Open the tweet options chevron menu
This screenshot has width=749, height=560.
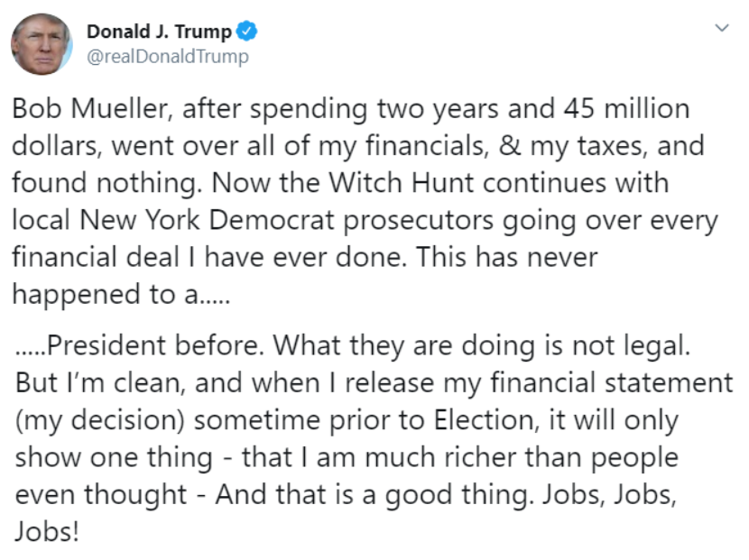point(722,28)
